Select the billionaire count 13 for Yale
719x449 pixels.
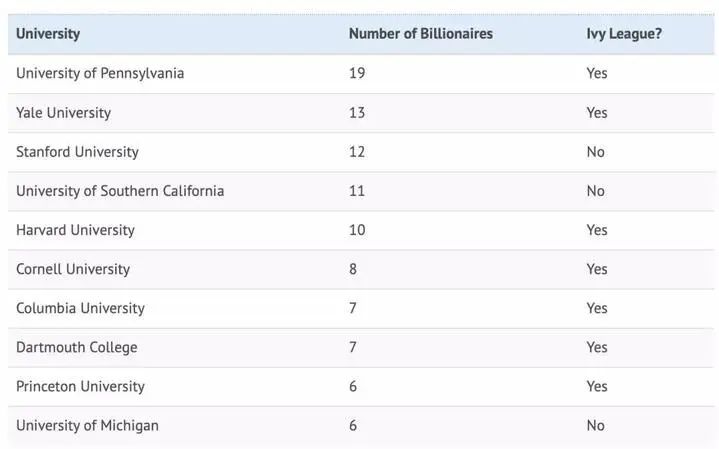tap(357, 112)
